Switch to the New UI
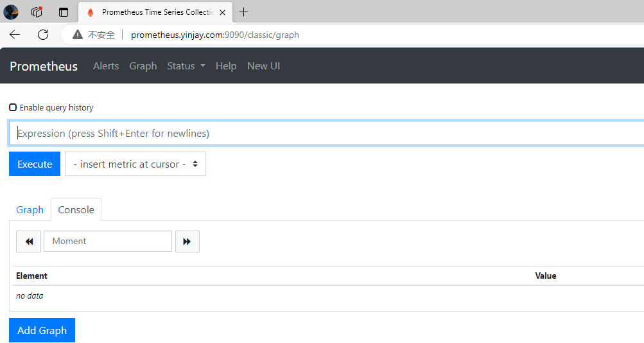The height and width of the screenshot is (343, 644). click(x=263, y=66)
